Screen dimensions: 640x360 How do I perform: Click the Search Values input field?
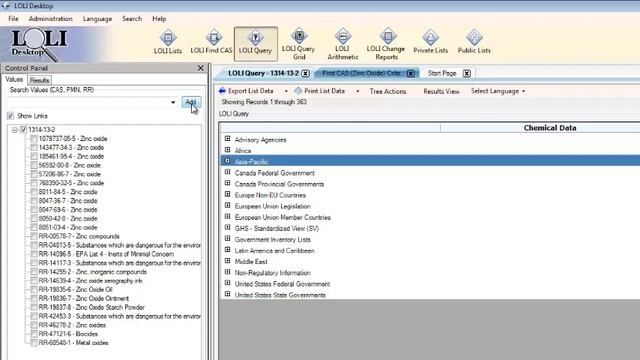click(x=88, y=102)
